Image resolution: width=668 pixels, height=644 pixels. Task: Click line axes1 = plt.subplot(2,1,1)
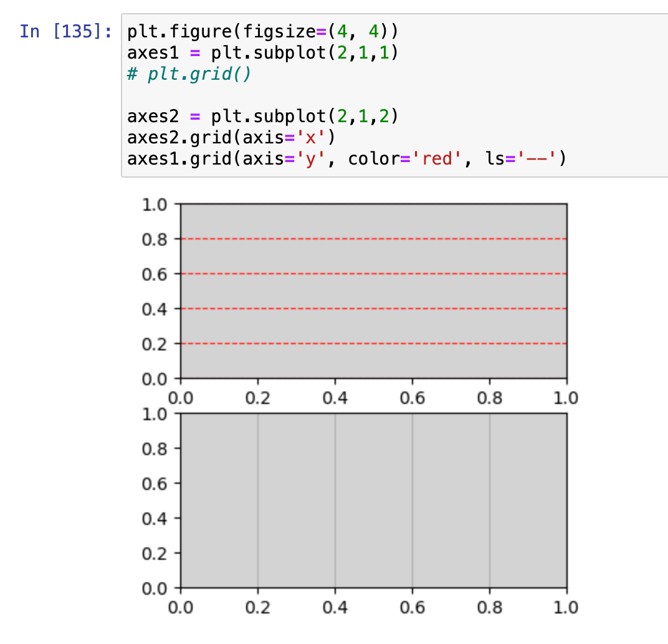(x=262, y=53)
